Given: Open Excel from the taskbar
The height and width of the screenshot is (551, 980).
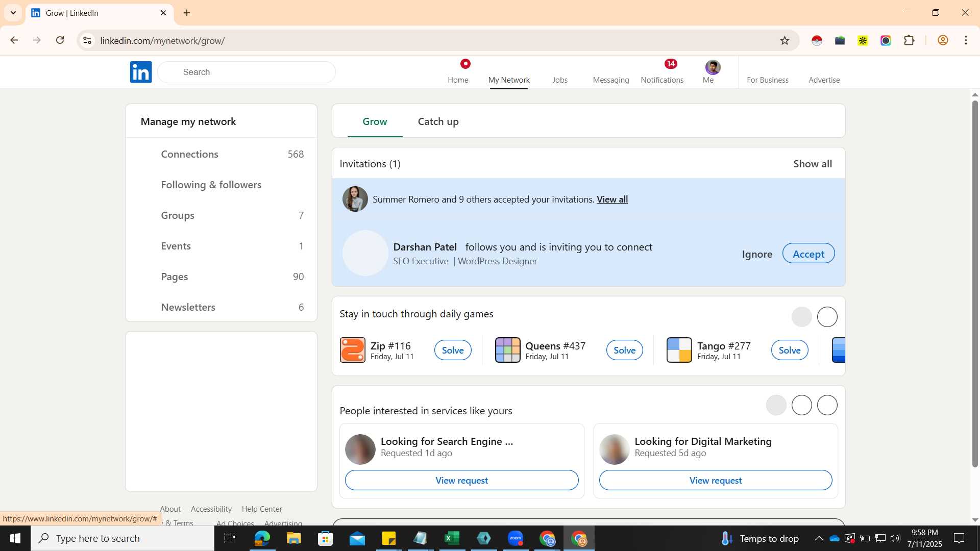Looking at the screenshot, I should (452, 538).
